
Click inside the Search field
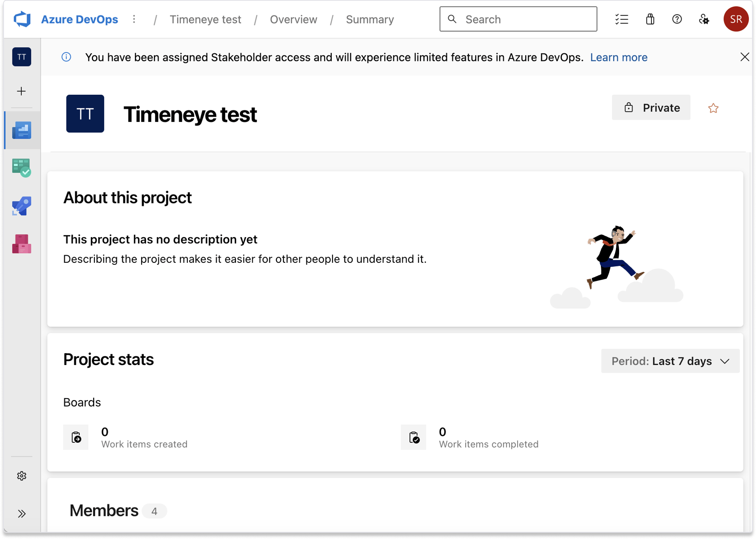(x=517, y=19)
